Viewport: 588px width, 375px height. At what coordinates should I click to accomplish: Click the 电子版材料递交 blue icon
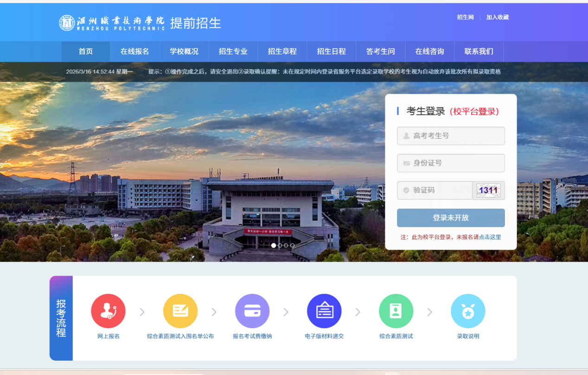[x=324, y=311]
